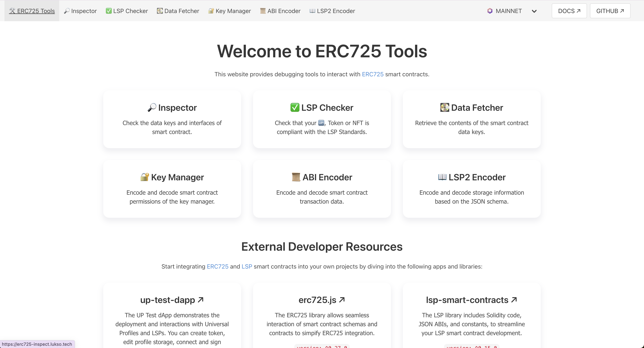644x348 pixels.
Task: Click the LSP link in resources section
Action: tap(247, 266)
